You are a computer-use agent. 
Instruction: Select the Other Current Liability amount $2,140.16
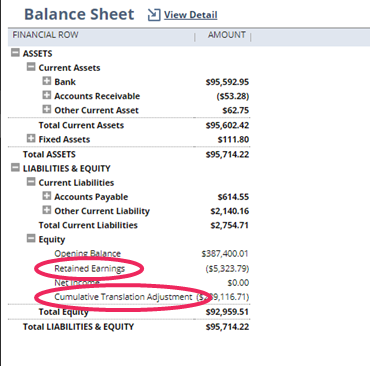pos(230,211)
